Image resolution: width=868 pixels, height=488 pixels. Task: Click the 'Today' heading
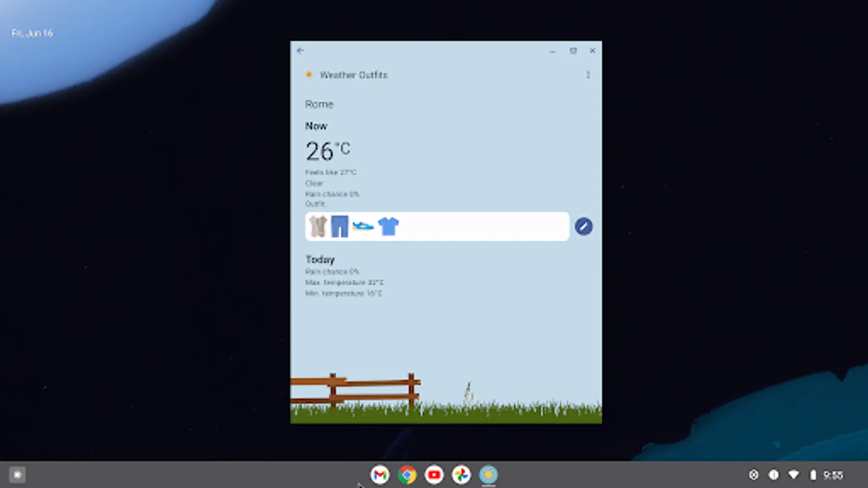coord(320,259)
